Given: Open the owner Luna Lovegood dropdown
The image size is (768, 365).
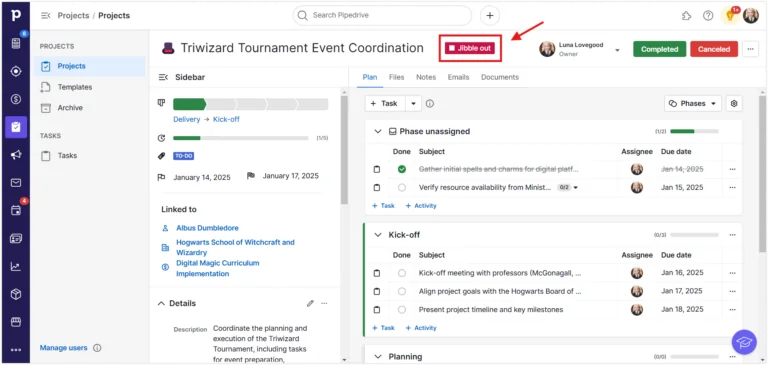Looking at the screenshot, I should [617, 50].
